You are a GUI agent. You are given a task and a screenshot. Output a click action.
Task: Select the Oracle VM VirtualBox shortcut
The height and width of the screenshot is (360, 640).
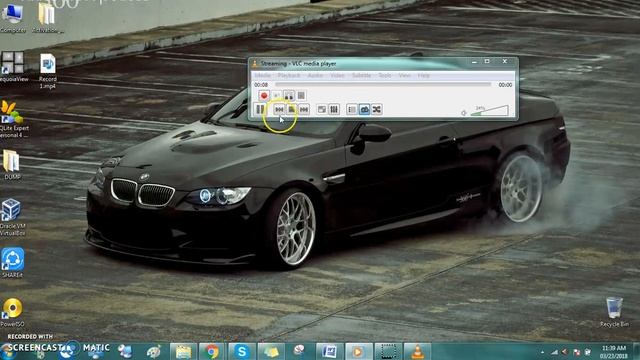tap(12, 217)
